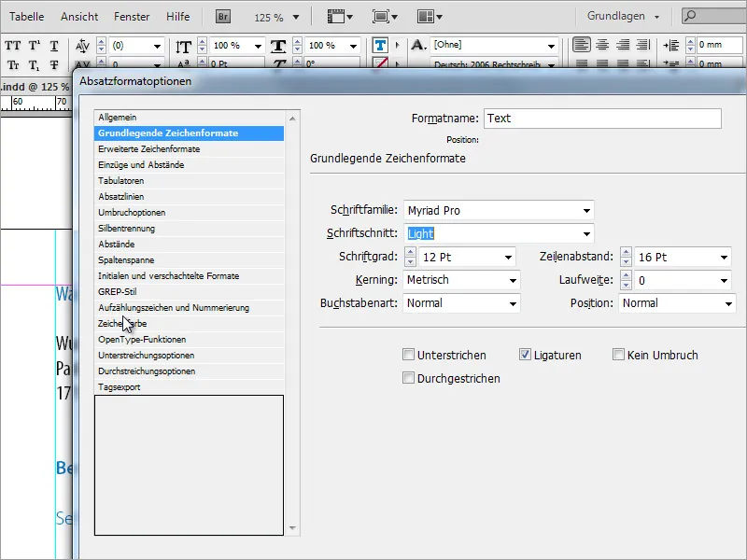Viewport: 747px width, 560px height.
Task: Click the Underline (T) icon
Action: tap(54, 46)
